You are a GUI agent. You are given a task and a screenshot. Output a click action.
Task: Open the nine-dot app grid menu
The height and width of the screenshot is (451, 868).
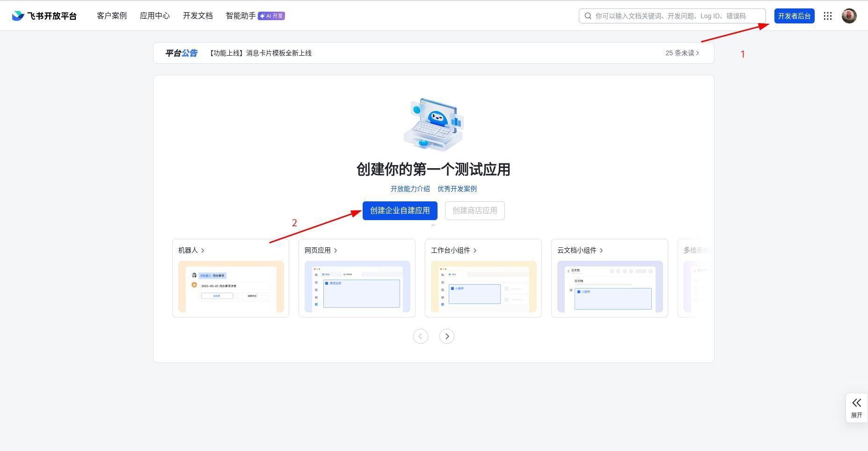(827, 16)
